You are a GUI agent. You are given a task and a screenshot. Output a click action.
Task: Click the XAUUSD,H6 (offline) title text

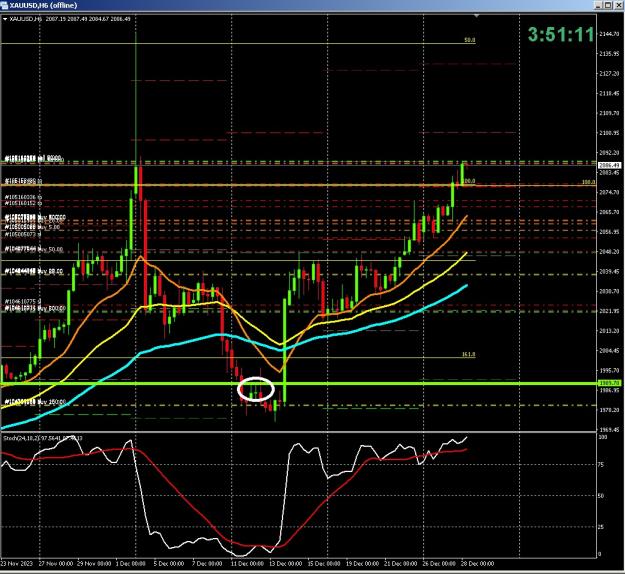[x=43, y=5]
